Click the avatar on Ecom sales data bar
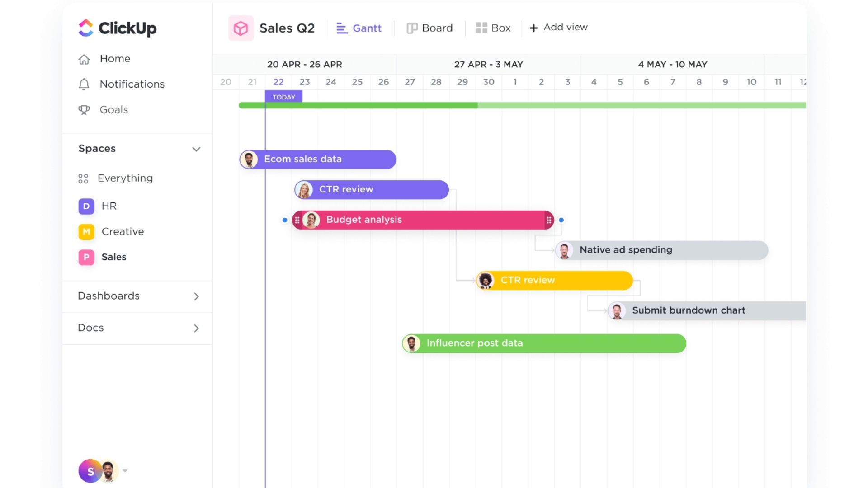Viewport: 868px width, 488px height. click(x=249, y=160)
